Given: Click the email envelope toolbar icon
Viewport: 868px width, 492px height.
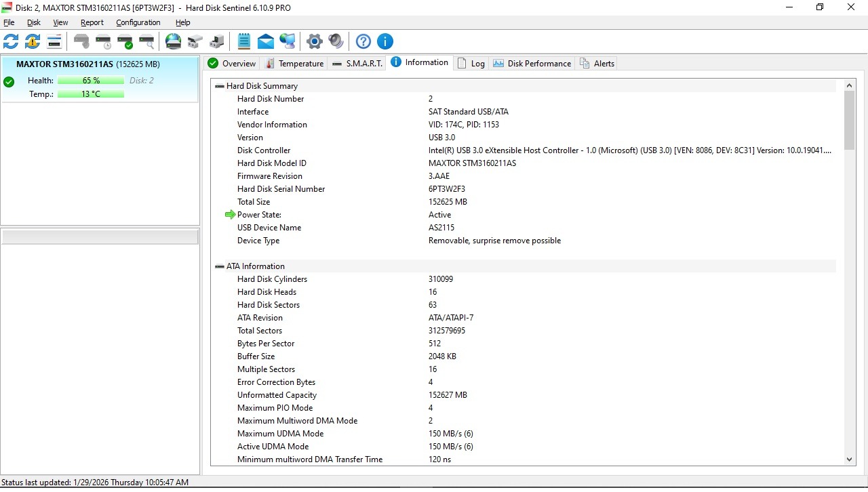Looking at the screenshot, I should point(266,41).
